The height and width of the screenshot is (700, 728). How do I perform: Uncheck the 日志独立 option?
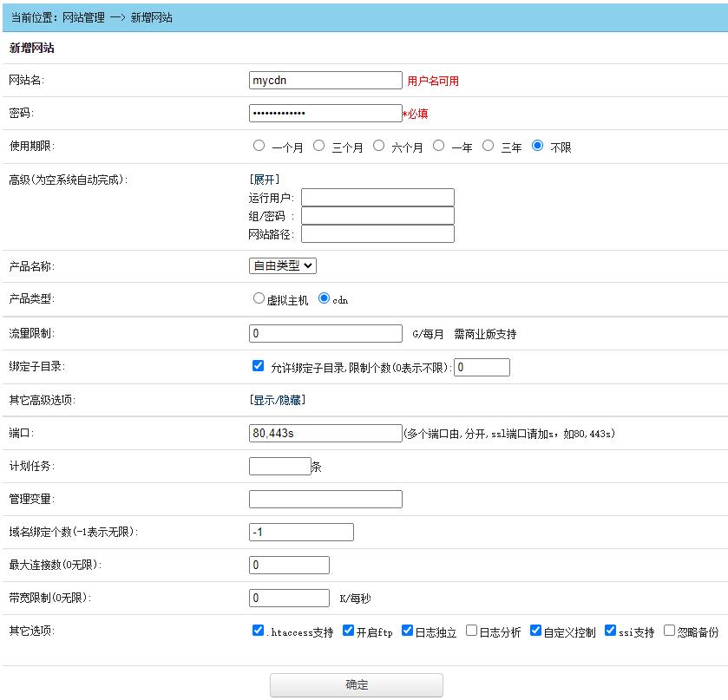click(405, 631)
